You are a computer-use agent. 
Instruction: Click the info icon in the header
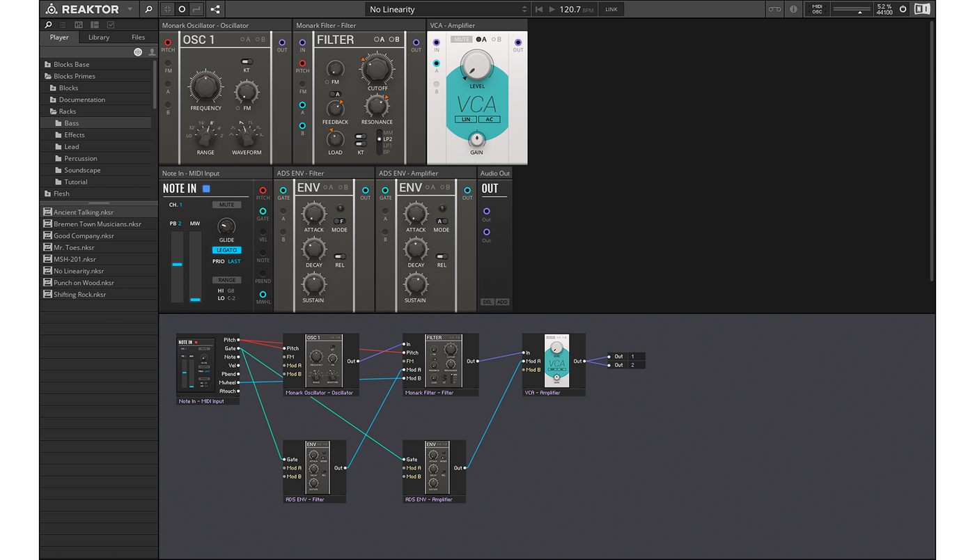[x=793, y=10]
